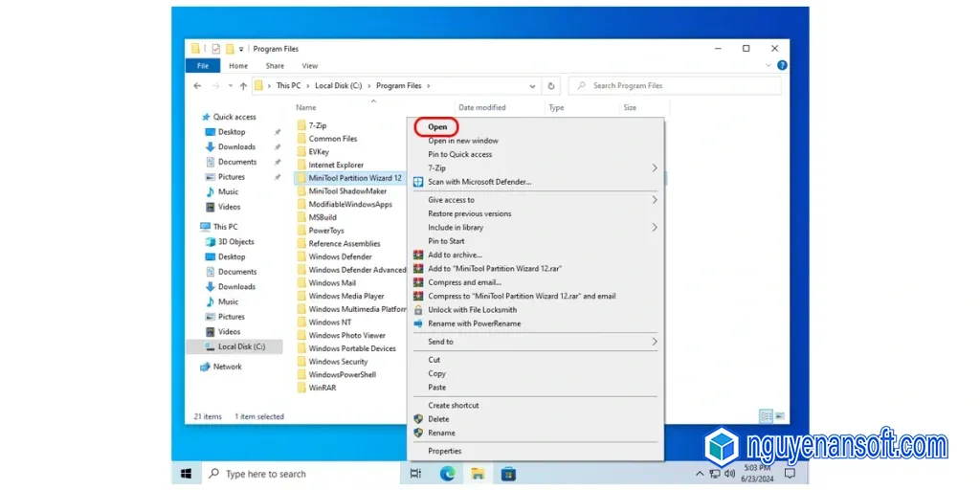Click the Up one level arrow
The image size is (980, 490).
tap(244, 86)
